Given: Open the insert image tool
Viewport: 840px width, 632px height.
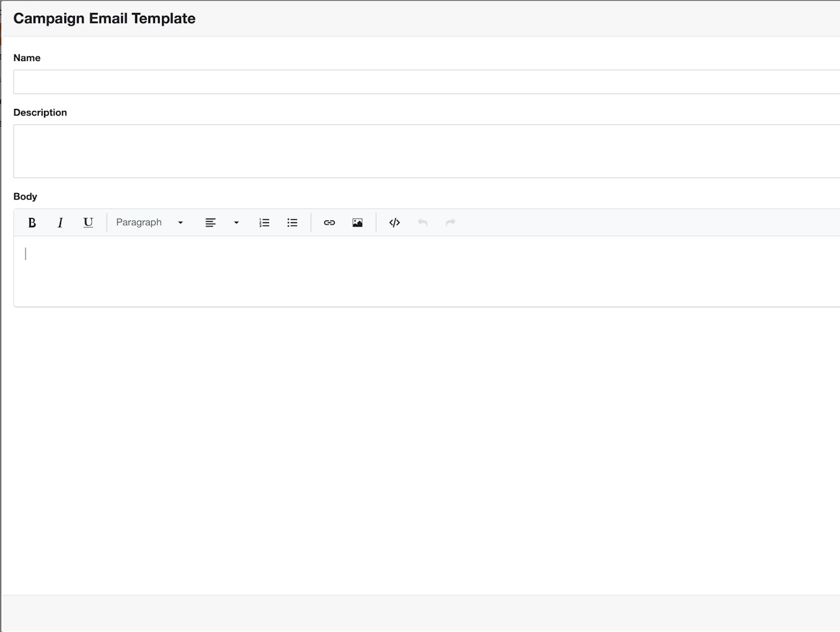Looking at the screenshot, I should (357, 222).
